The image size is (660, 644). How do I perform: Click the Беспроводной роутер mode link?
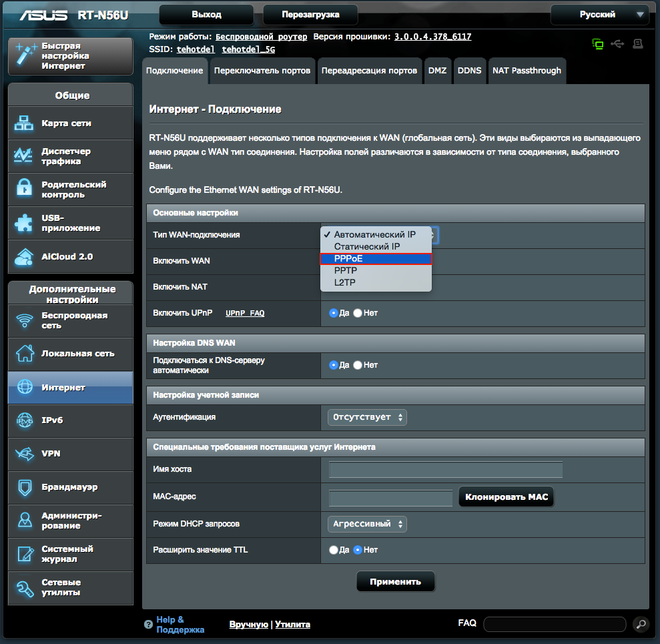coord(262,37)
